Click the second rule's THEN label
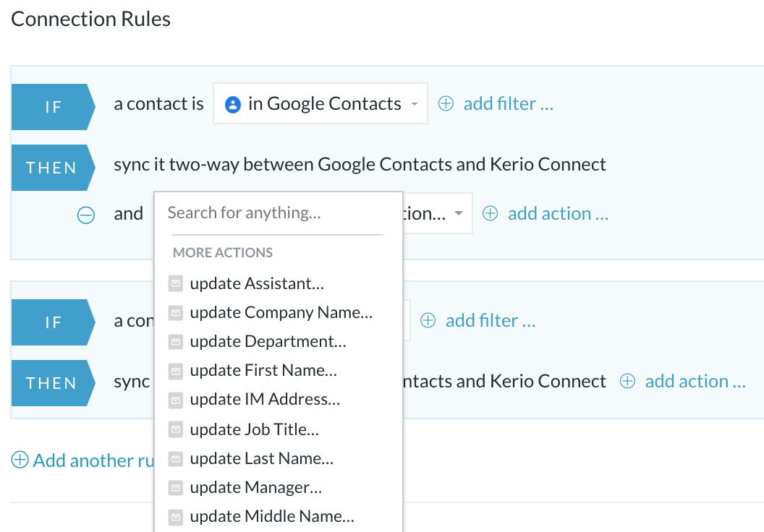The image size is (764, 532). (x=53, y=383)
